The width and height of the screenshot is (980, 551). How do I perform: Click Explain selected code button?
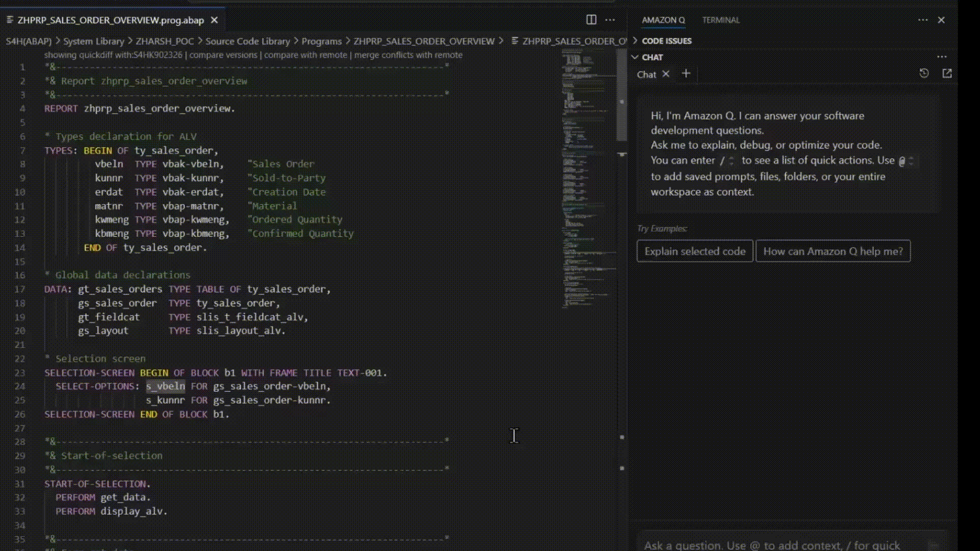coord(695,251)
